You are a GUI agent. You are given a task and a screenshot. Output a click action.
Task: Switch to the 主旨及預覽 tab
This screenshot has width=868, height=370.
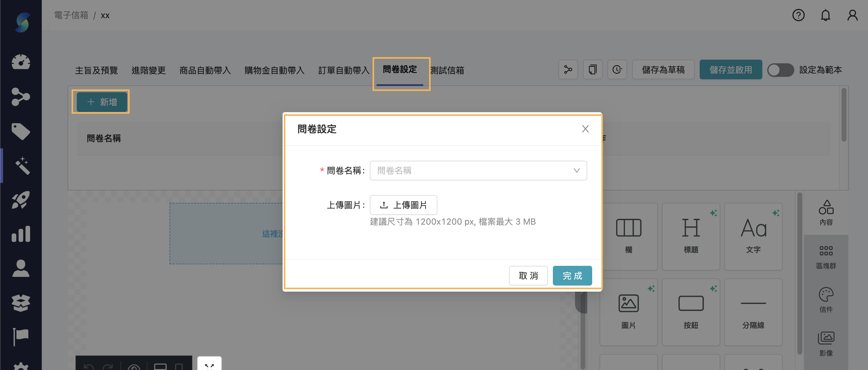(x=96, y=70)
